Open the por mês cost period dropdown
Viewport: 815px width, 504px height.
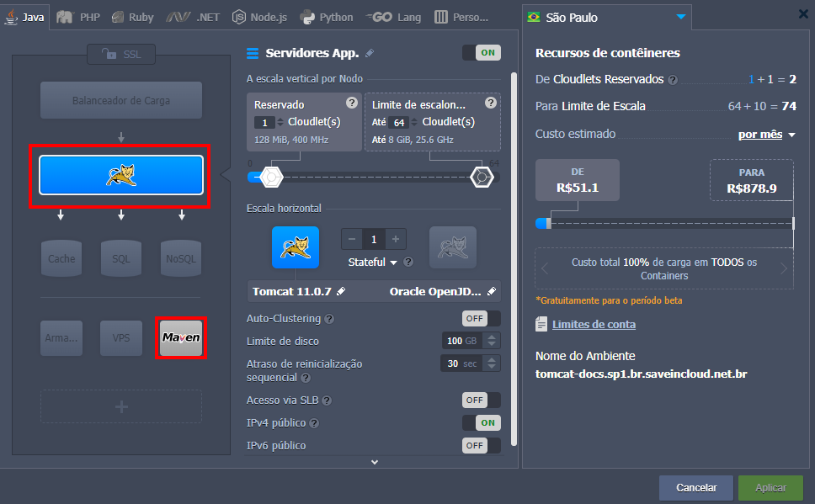point(767,135)
